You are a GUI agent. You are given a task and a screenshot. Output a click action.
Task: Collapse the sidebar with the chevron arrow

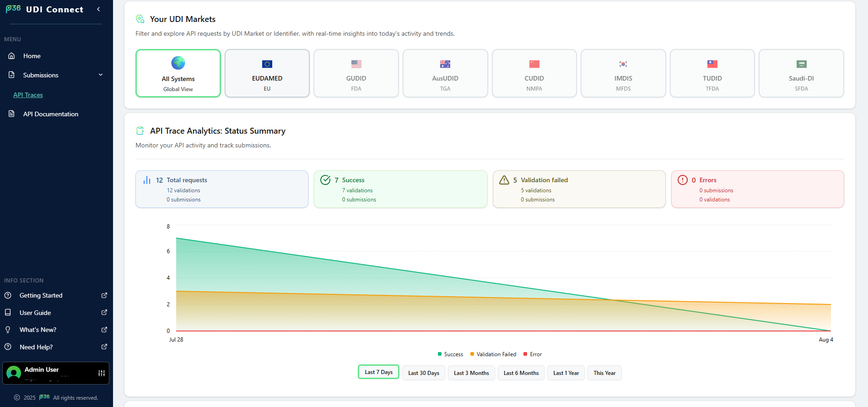pos(98,9)
